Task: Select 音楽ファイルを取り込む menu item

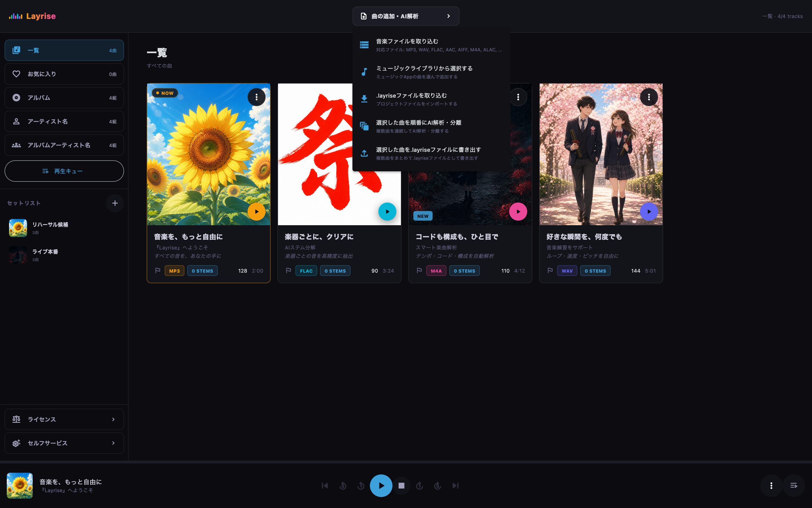Action: [431, 45]
